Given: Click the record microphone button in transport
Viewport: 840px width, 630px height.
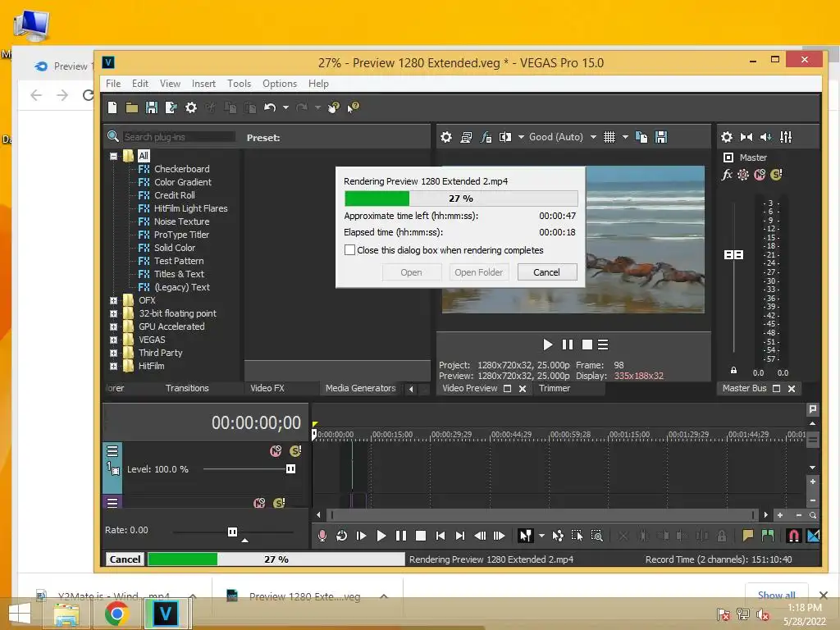Looking at the screenshot, I should click(322, 536).
